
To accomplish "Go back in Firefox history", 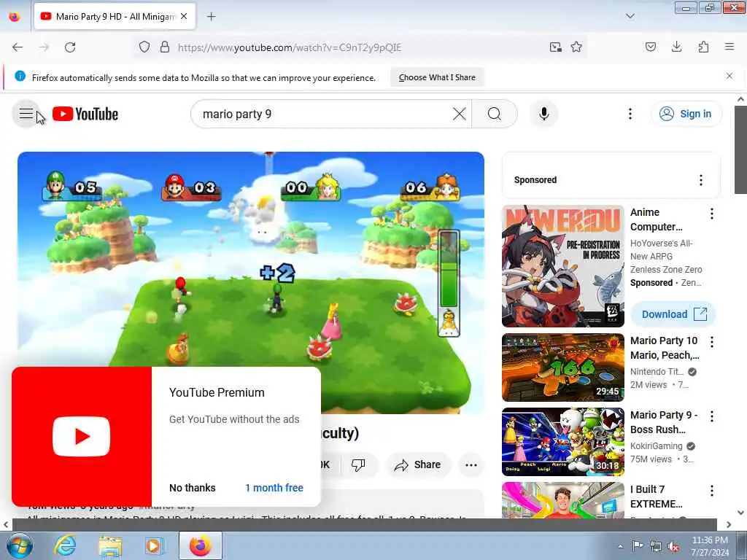I will point(18,47).
